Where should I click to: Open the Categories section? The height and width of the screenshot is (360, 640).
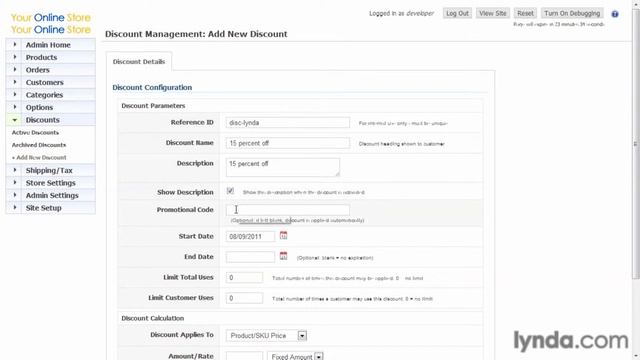[44, 95]
